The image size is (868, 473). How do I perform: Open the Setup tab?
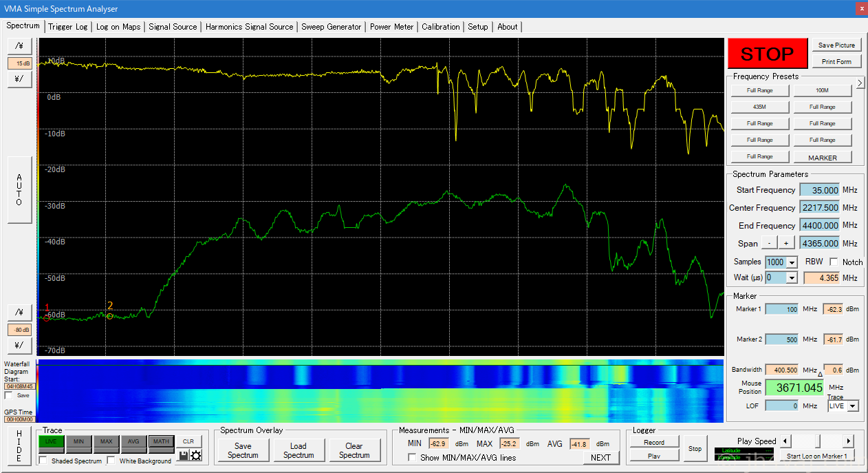coord(478,27)
